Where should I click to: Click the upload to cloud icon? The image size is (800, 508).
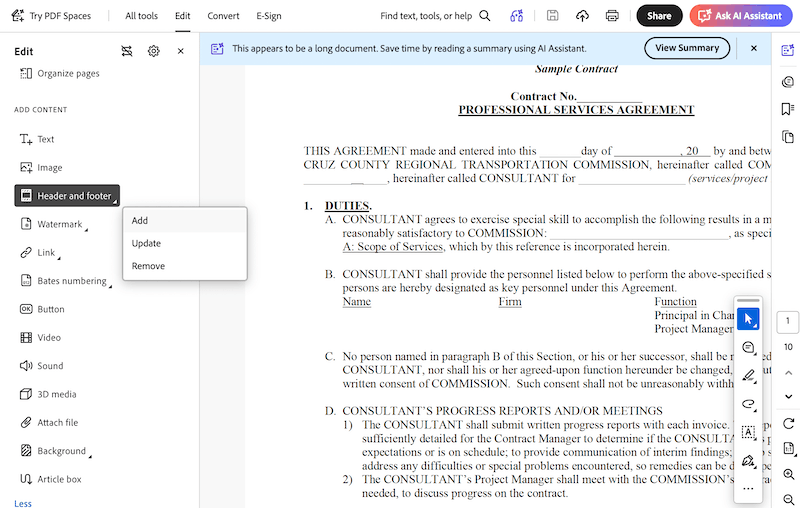coord(582,16)
